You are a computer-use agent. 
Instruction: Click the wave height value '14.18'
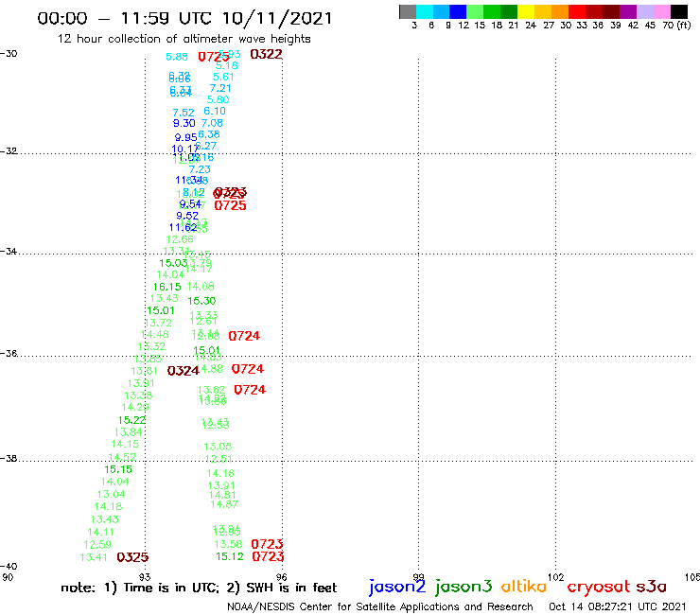tap(108, 506)
